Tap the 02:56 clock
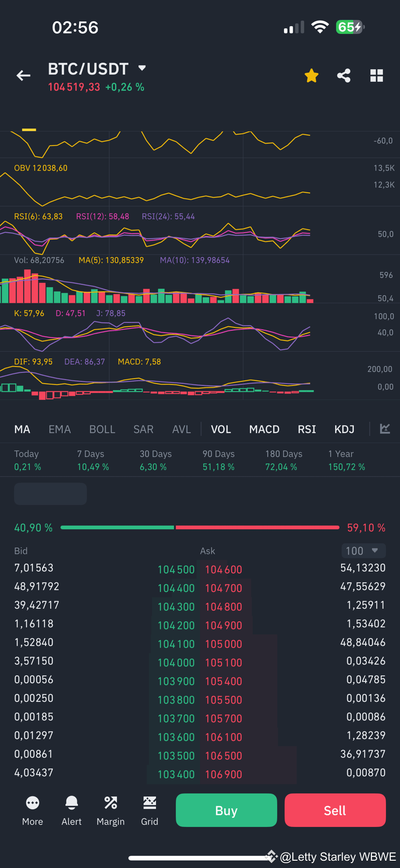This screenshot has height=868, width=400. point(75,28)
